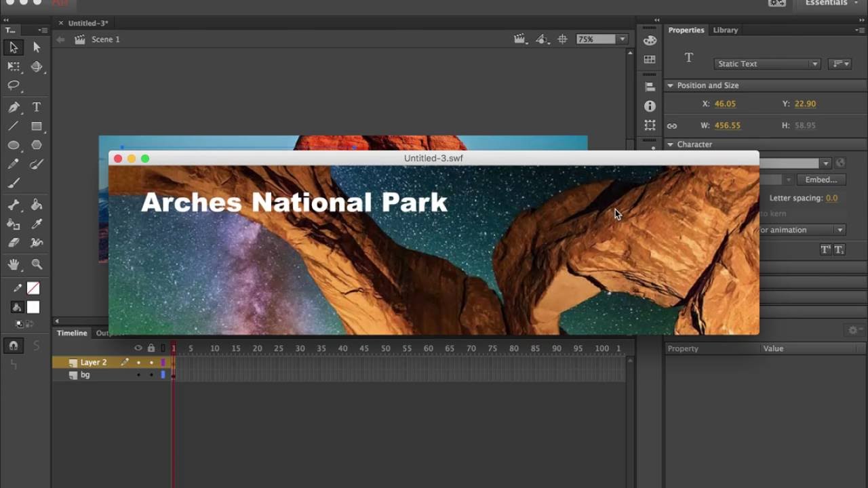This screenshot has width=868, height=488.
Task: Switch to the Library tab
Action: pyautogui.click(x=725, y=30)
